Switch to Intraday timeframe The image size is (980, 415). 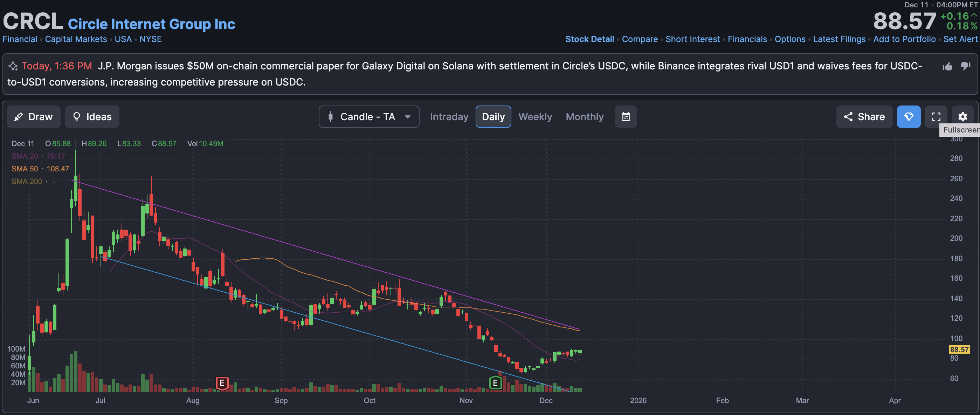tap(449, 117)
